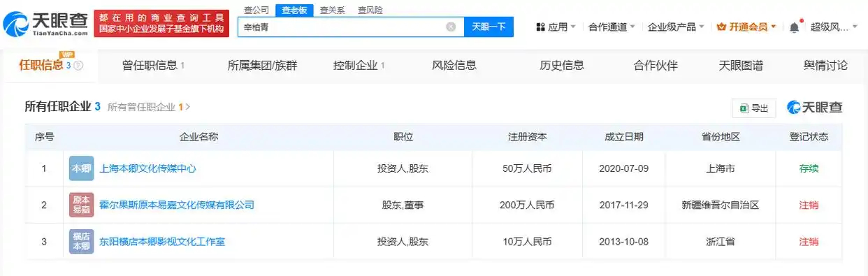Expand the 应用 dropdown menu
This screenshot has width=868, height=276.
point(556,27)
